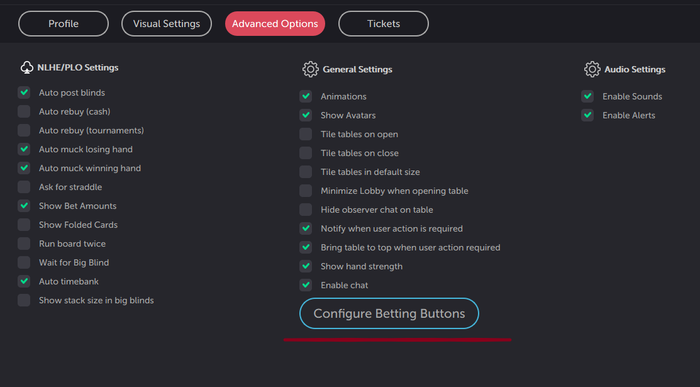700x387 pixels.
Task: Switch to the Visual Settings tab
Action: tap(167, 24)
